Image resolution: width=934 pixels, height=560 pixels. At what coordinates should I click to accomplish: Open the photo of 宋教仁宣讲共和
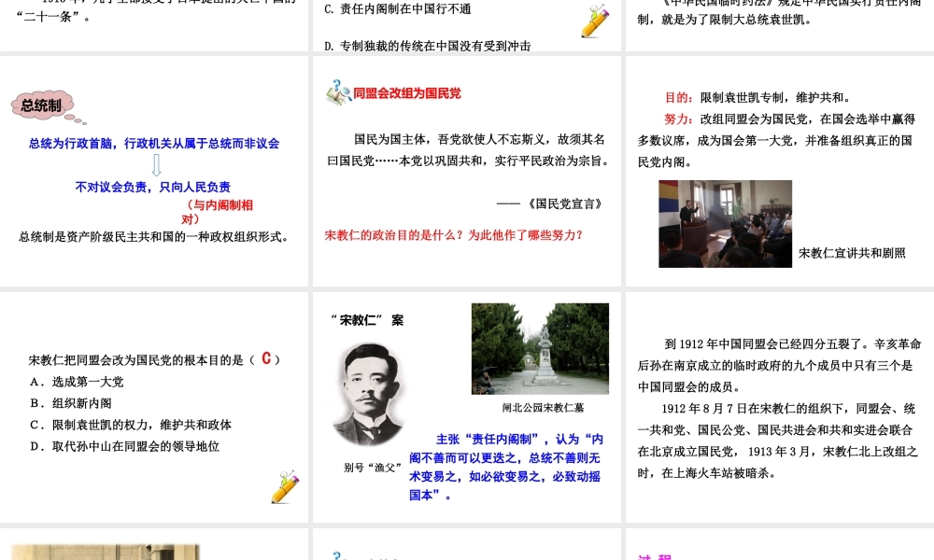(725, 224)
